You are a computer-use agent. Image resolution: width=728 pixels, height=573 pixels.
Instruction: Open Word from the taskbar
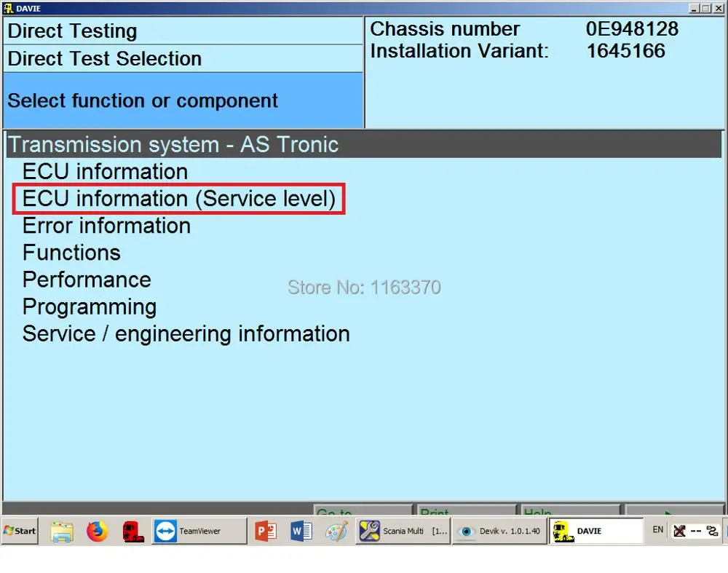301,531
